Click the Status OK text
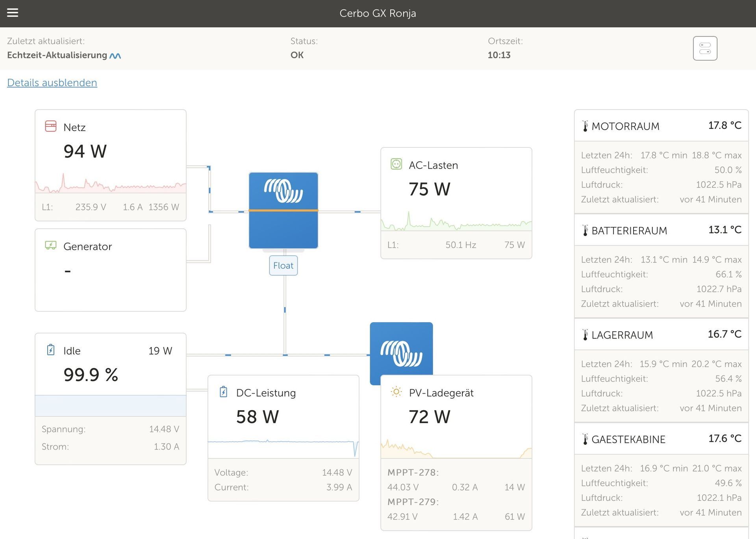 point(297,55)
